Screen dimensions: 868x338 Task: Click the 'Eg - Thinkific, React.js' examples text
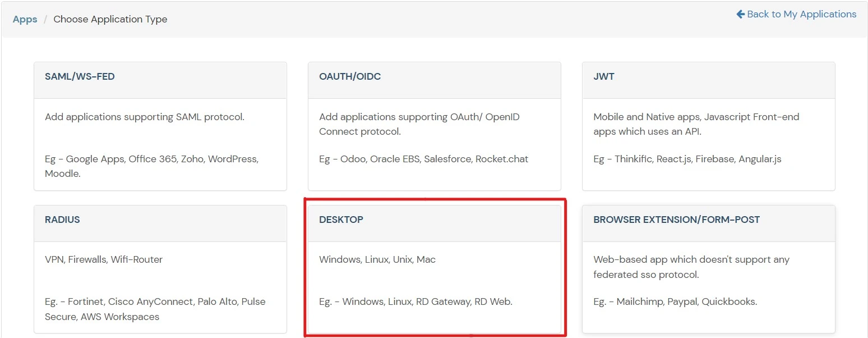(687, 159)
